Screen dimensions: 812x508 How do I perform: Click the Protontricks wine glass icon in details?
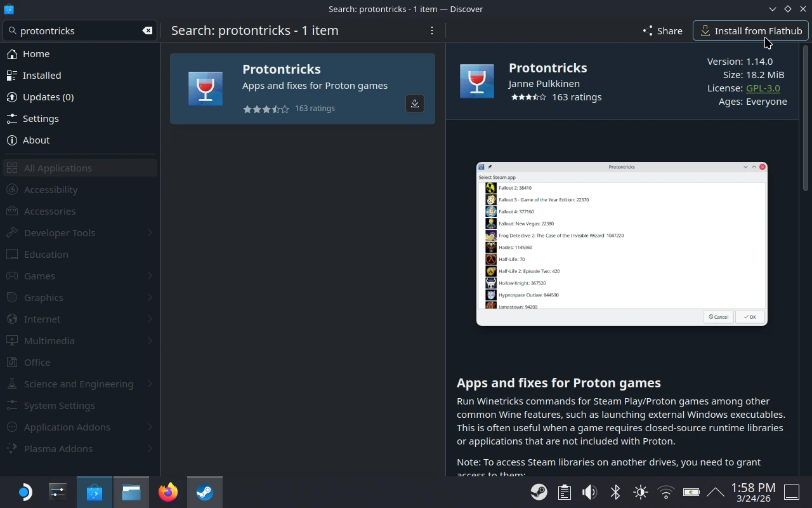(x=477, y=81)
